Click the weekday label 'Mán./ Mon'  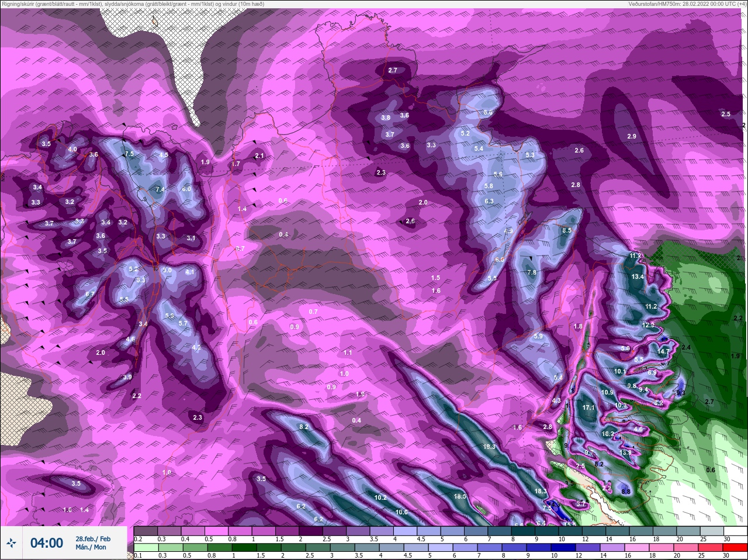91,547
